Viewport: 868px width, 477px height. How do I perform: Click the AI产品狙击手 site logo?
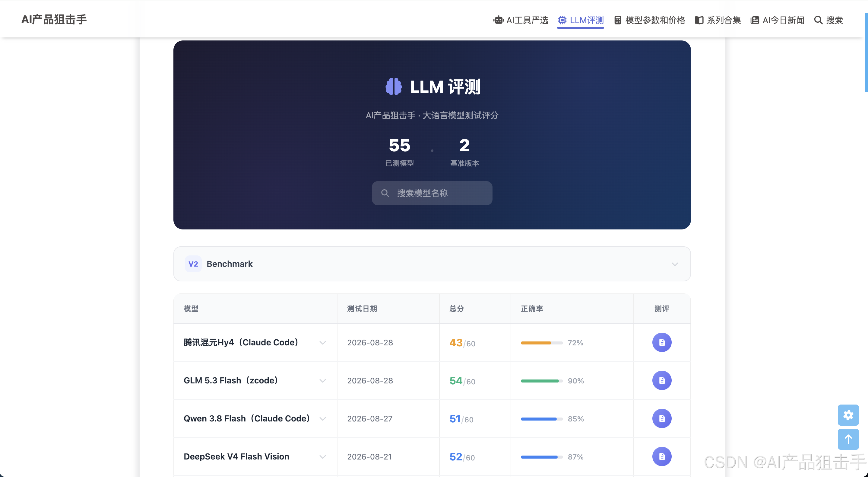coord(54,20)
